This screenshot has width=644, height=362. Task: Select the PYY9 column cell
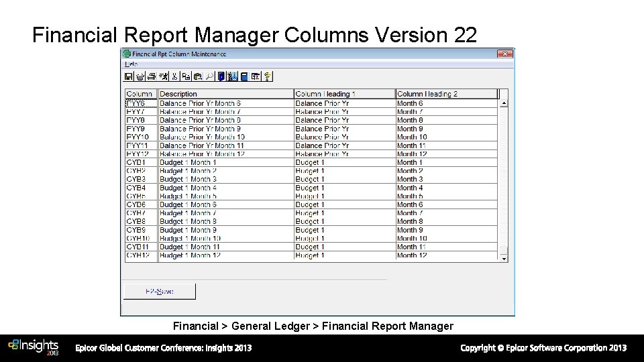(141, 129)
